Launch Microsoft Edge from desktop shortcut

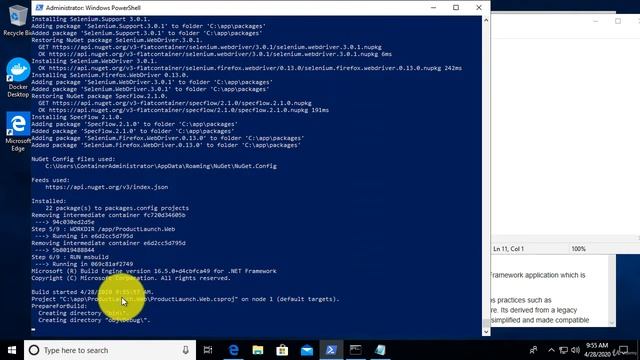coord(18,131)
